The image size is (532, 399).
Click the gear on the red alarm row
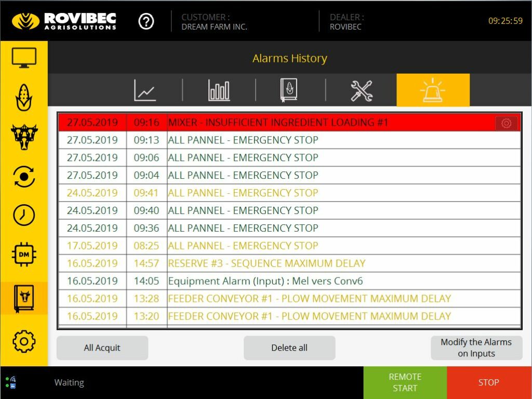click(x=506, y=123)
